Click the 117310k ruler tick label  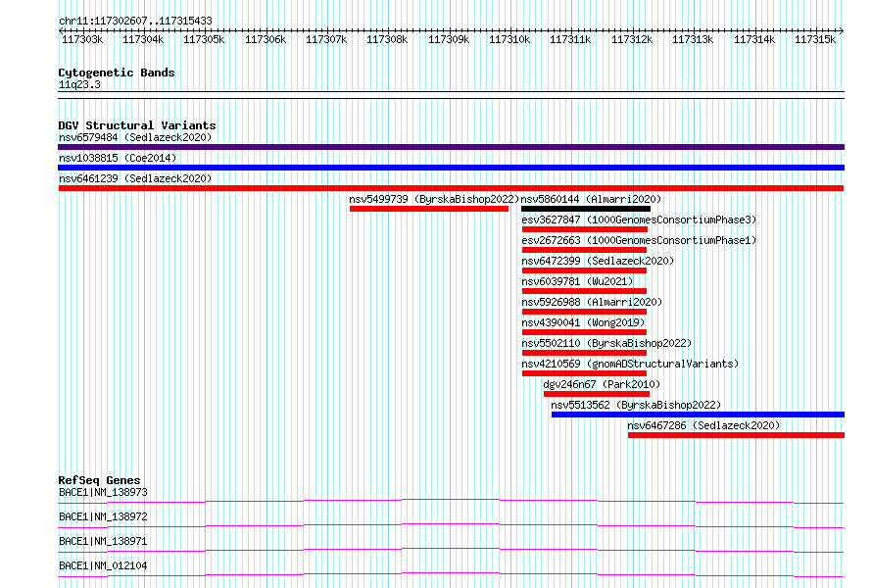point(509,39)
